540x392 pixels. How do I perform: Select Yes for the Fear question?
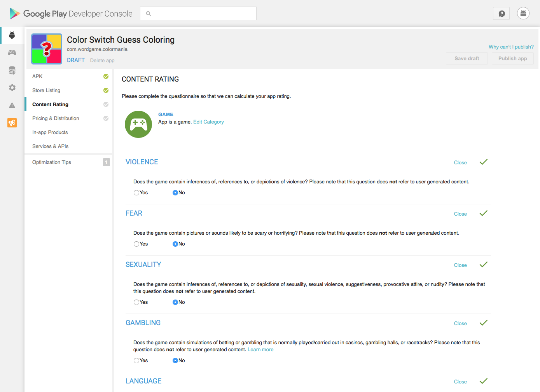coord(136,244)
